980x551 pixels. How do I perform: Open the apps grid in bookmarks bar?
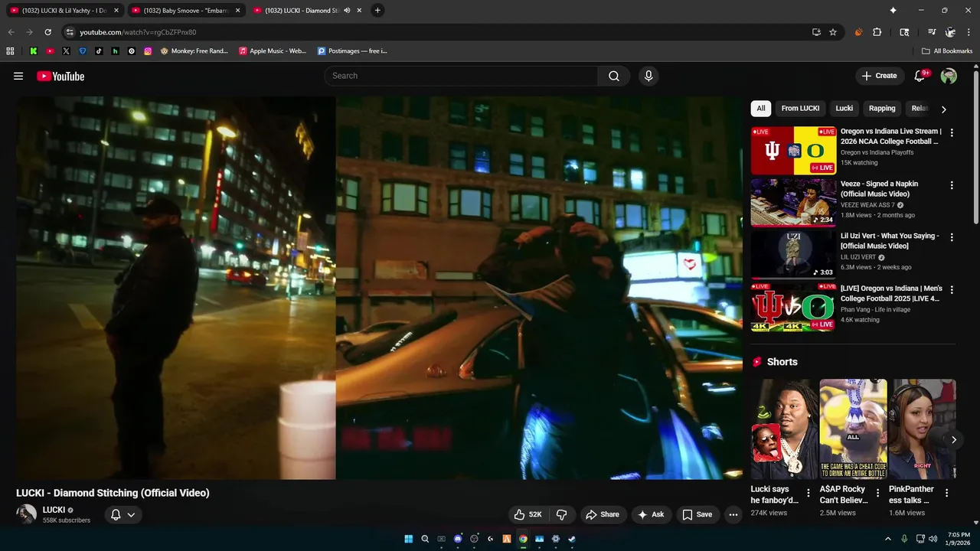[10, 51]
